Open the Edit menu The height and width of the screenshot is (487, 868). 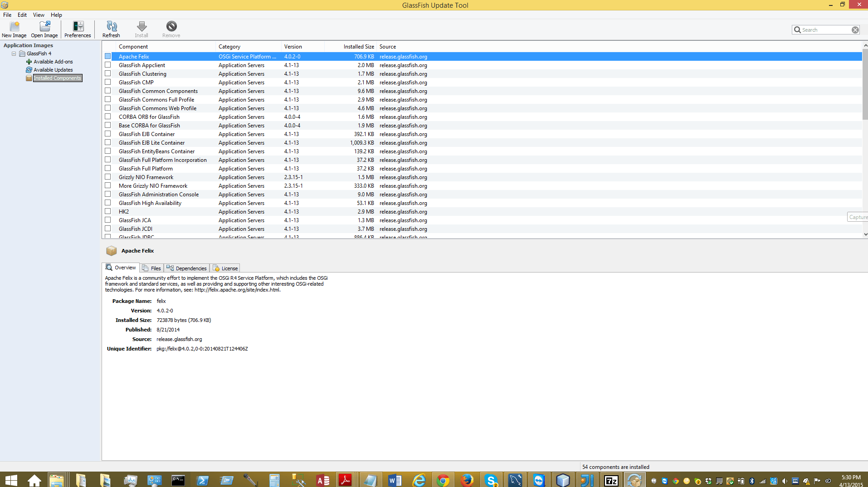tap(22, 15)
